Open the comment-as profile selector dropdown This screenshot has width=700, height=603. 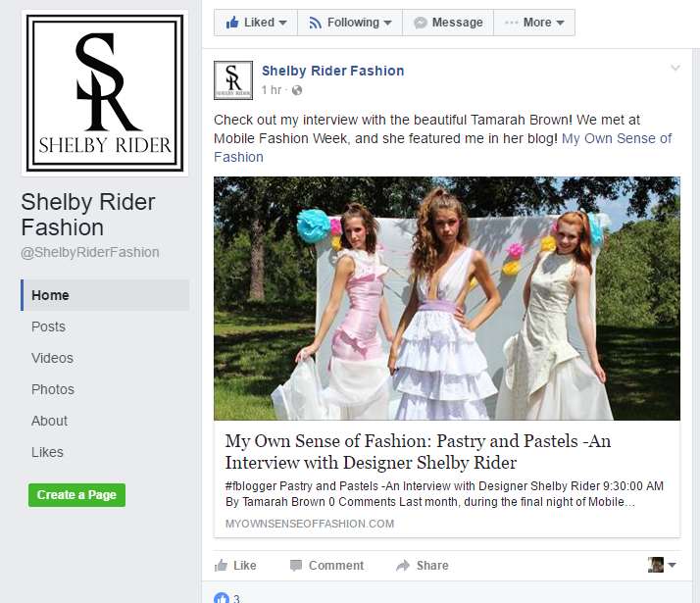pyautogui.click(x=662, y=565)
